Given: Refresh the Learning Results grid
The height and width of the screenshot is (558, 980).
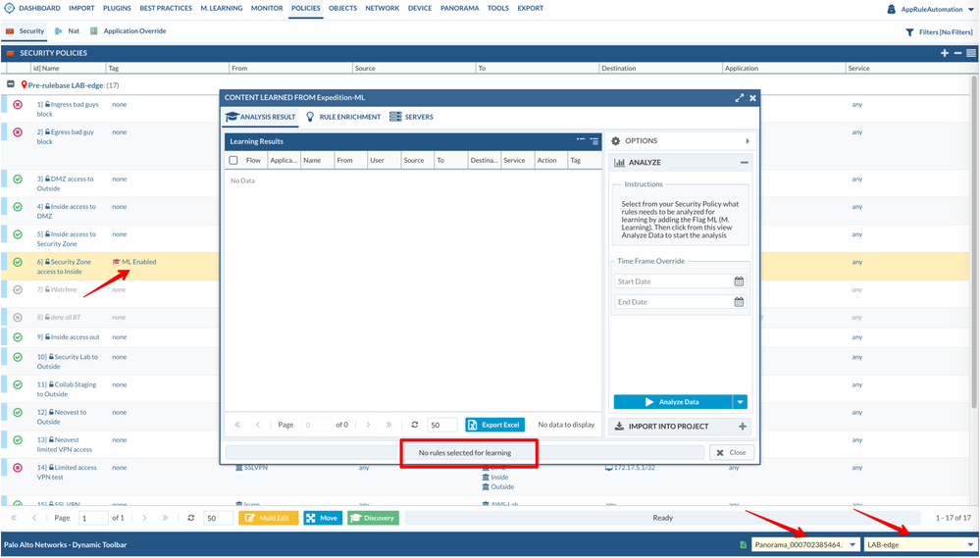Looking at the screenshot, I should tap(414, 425).
